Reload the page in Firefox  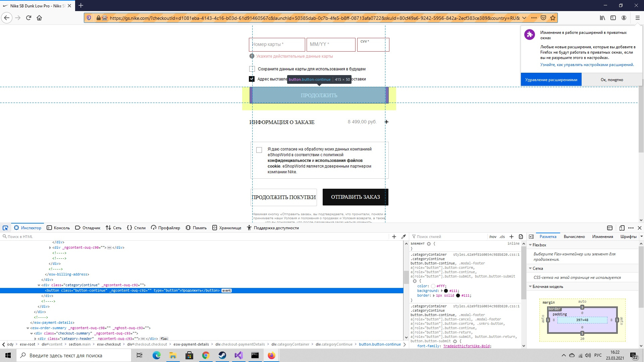29,18
